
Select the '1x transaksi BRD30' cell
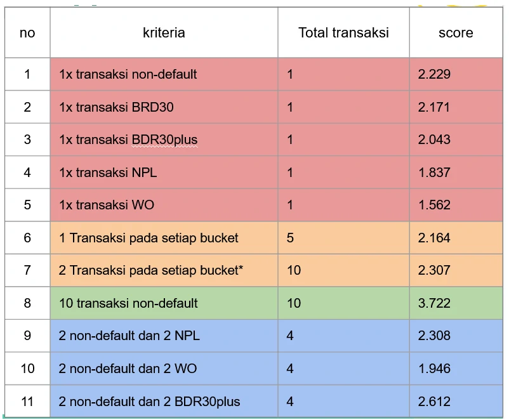click(116, 107)
